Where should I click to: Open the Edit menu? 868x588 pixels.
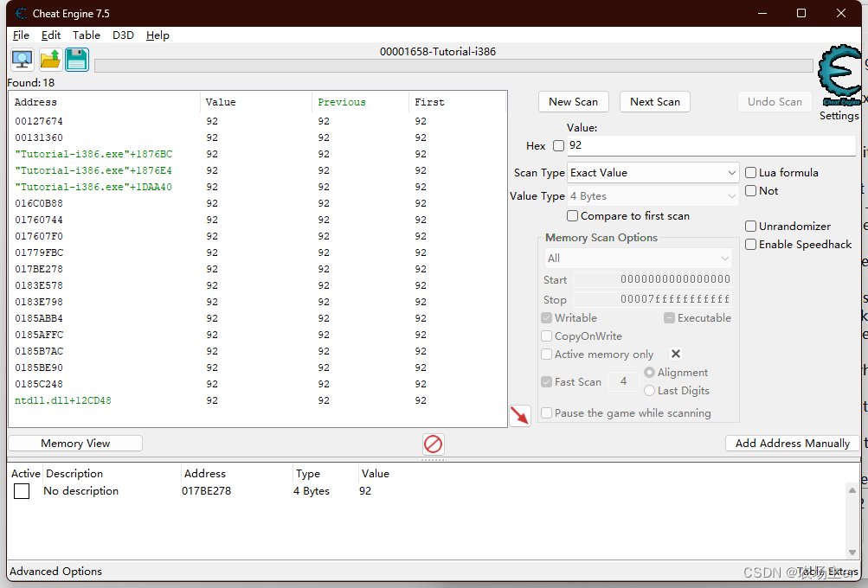click(x=51, y=35)
